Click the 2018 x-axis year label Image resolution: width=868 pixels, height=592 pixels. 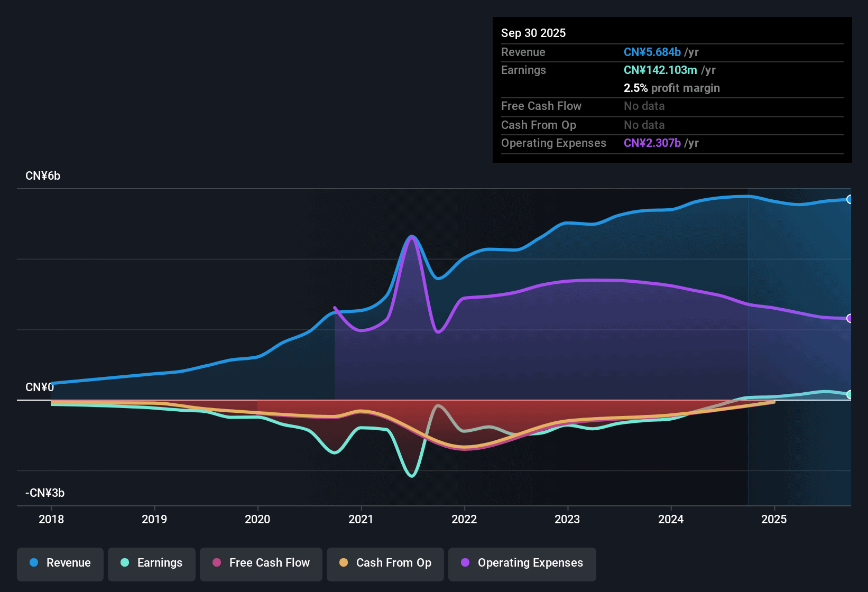point(51,520)
